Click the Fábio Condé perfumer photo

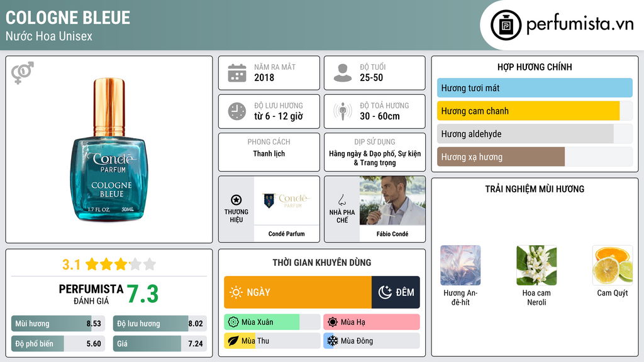392,200
